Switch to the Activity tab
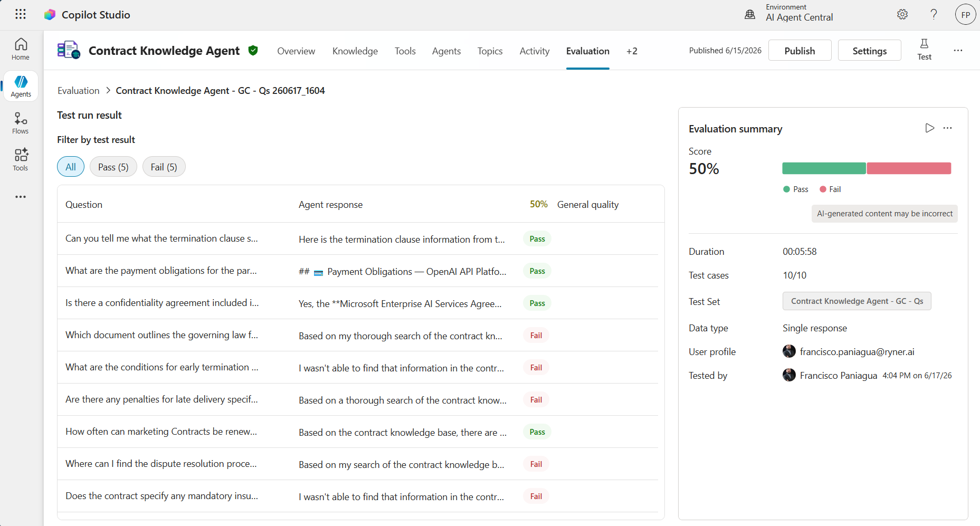Viewport: 980px width, 526px height. point(535,51)
